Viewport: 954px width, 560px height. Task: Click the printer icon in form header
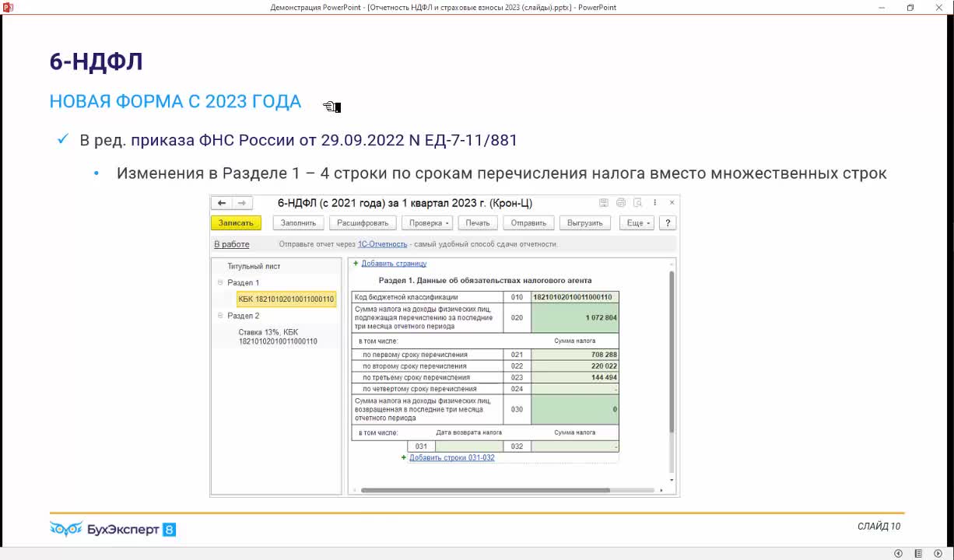coord(621,203)
